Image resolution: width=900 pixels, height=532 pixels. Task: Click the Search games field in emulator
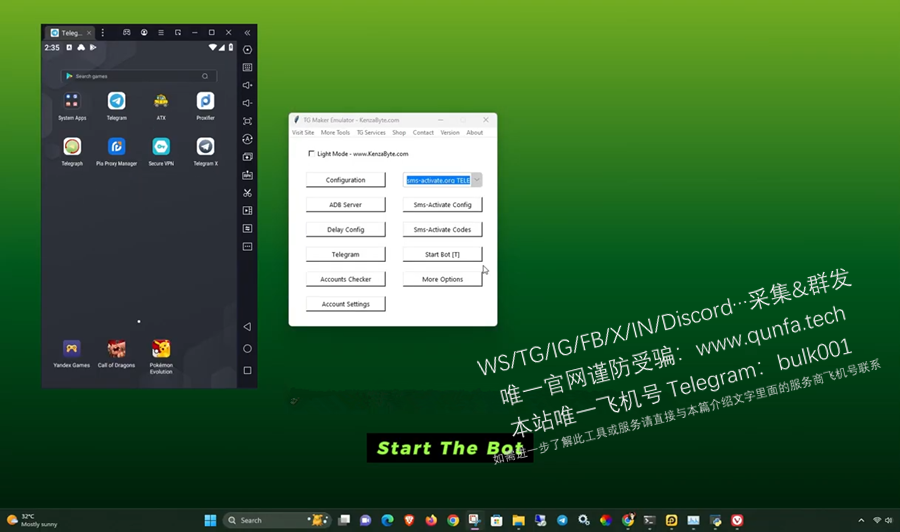pos(138,76)
